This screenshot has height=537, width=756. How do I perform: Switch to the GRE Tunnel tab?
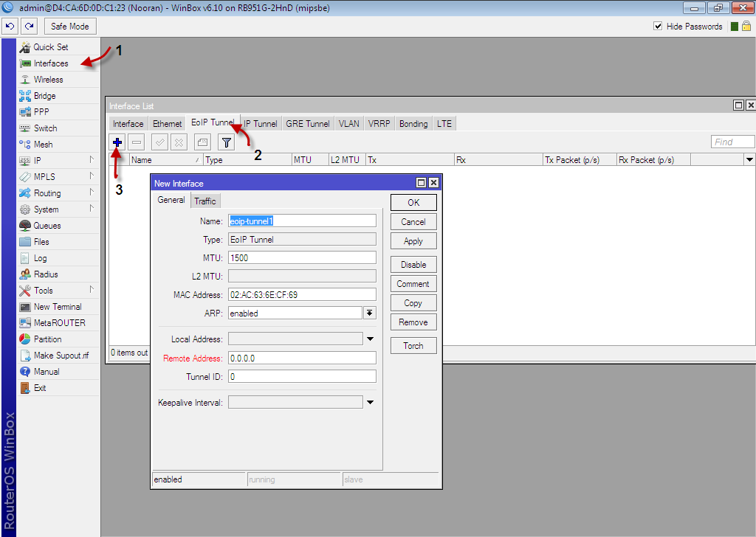pyautogui.click(x=308, y=124)
